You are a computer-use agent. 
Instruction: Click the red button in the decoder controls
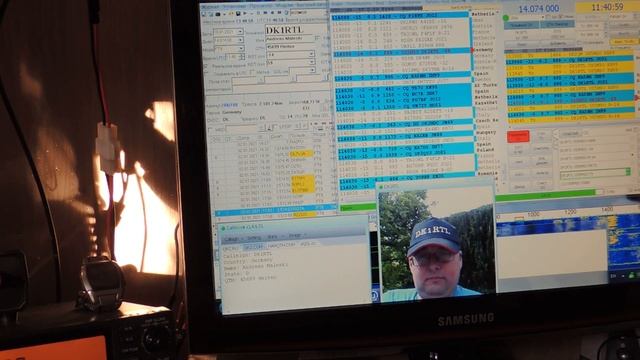pos(518,136)
